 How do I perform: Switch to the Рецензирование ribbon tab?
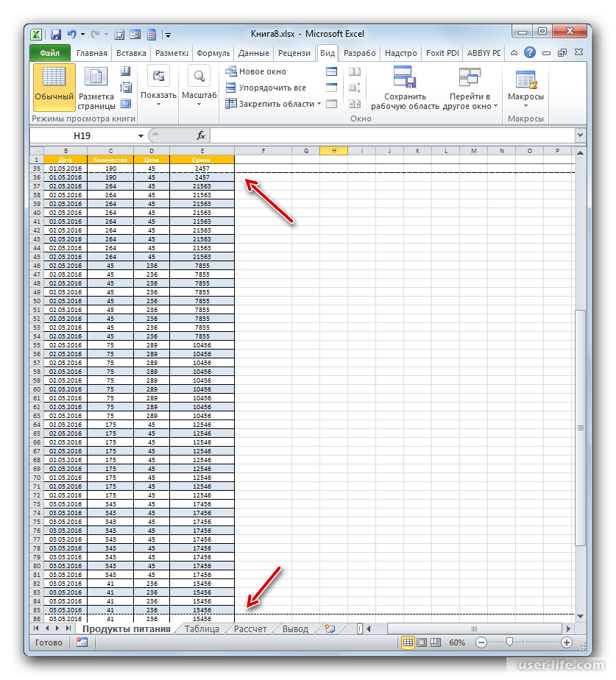294,53
